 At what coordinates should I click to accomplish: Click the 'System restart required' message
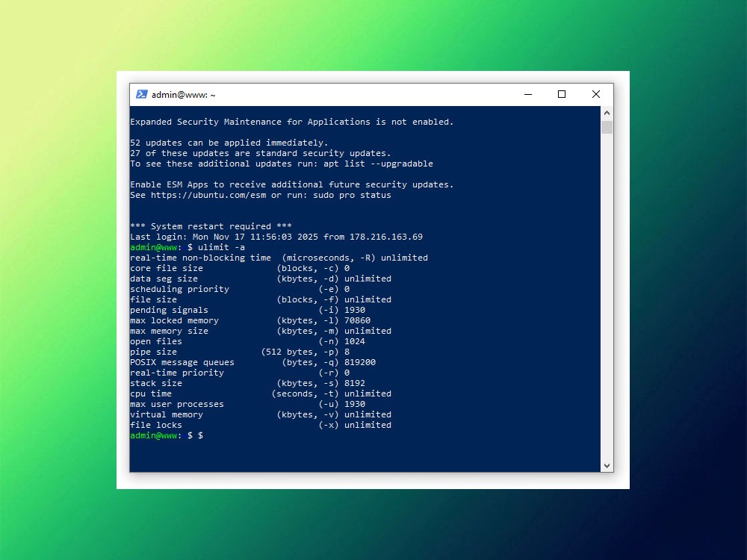pyautogui.click(x=211, y=226)
